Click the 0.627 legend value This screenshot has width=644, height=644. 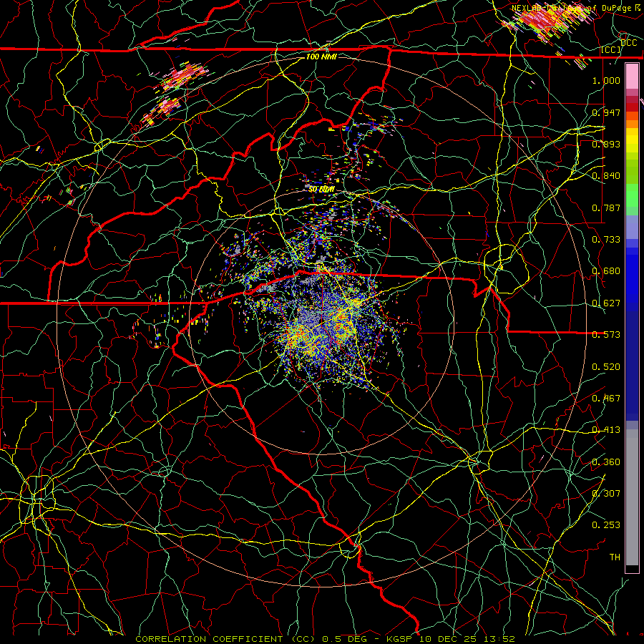point(606,303)
